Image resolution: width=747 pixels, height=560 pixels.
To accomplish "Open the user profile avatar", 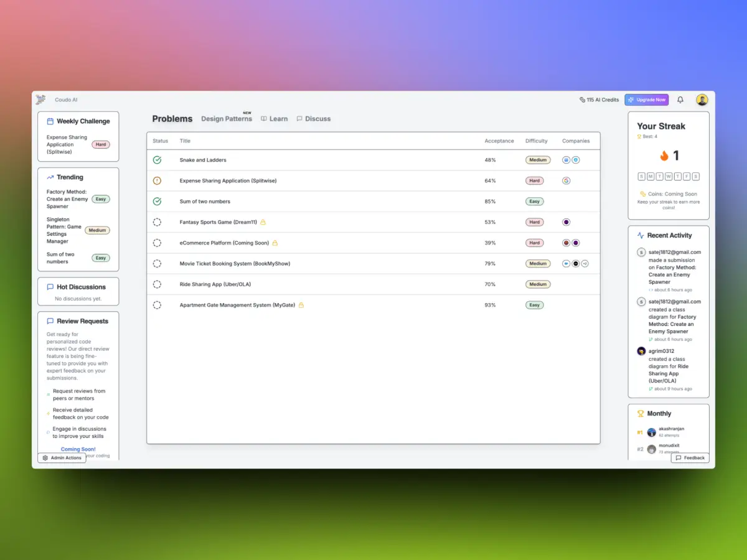I will pyautogui.click(x=702, y=100).
